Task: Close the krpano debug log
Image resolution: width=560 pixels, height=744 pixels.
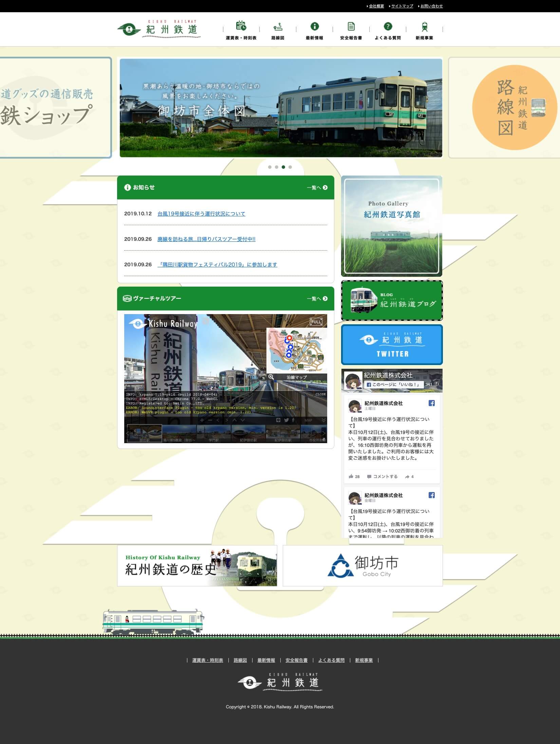Action: tap(320, 394)
